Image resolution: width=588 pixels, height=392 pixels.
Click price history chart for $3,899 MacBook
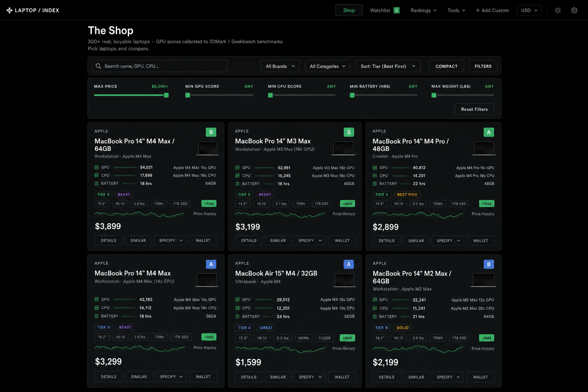point(139,214)
